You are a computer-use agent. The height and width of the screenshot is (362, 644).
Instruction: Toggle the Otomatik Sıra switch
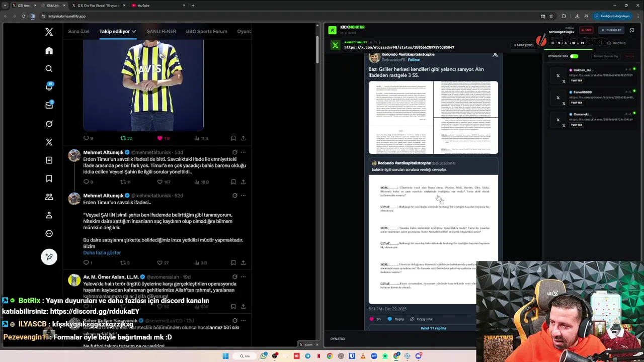(x=574, y=56)
